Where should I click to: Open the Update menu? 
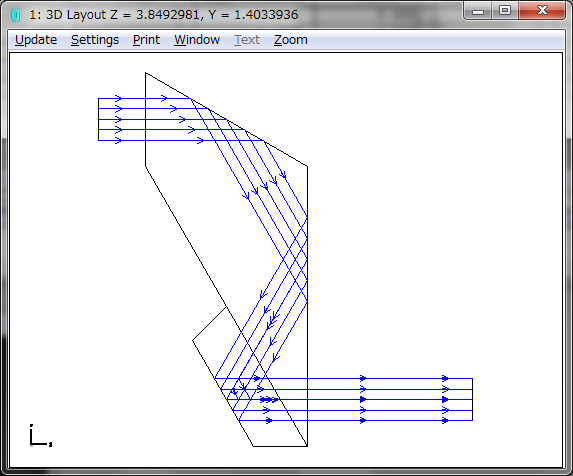tap(36, 39)
